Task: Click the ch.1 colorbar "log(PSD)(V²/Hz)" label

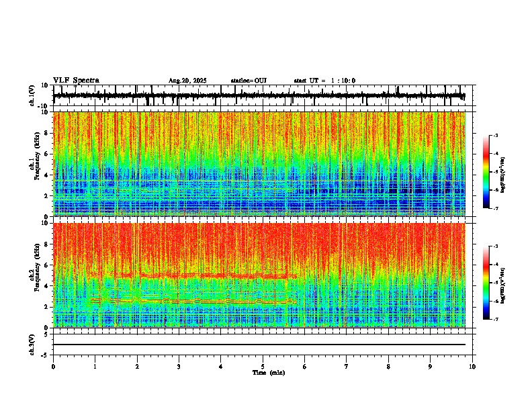Action: pyautogui.click(x=503, y=175)
